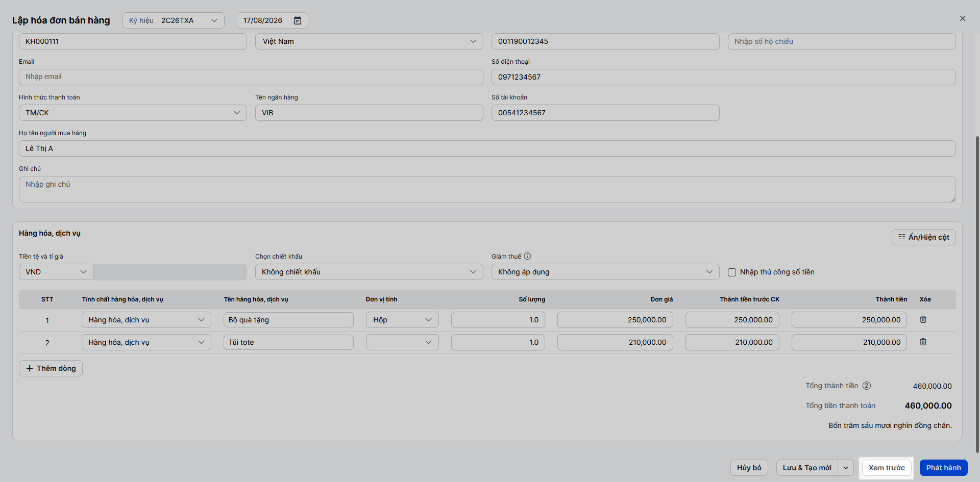980x482 pixels.
Task: Open the Việt Nam country dropdown
Action: (369, 41)
